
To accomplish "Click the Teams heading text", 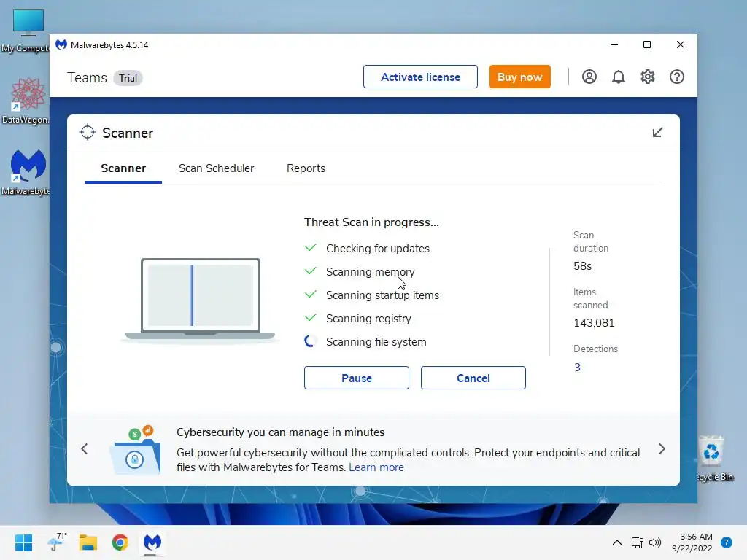I will click(x=88, y=77).
